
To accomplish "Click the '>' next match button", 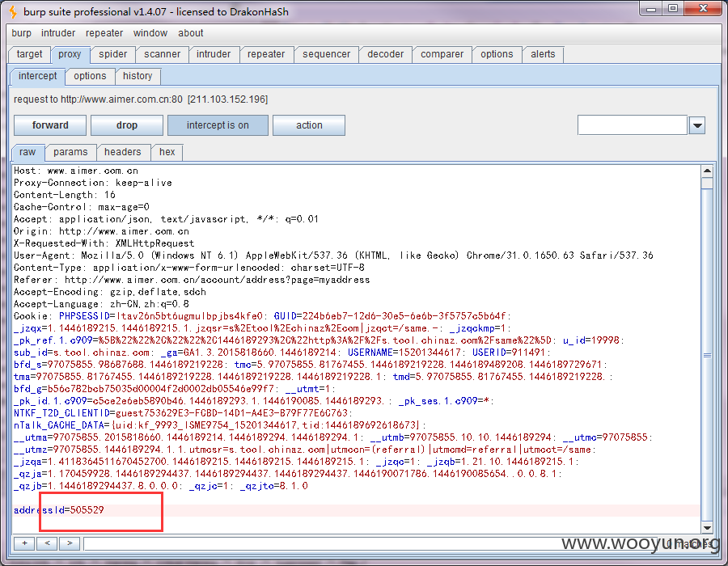I will click(x=70, y=543).
